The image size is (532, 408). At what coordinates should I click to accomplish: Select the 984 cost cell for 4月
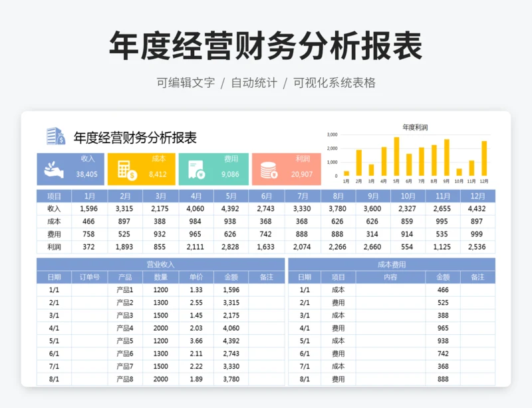point(196,222)
